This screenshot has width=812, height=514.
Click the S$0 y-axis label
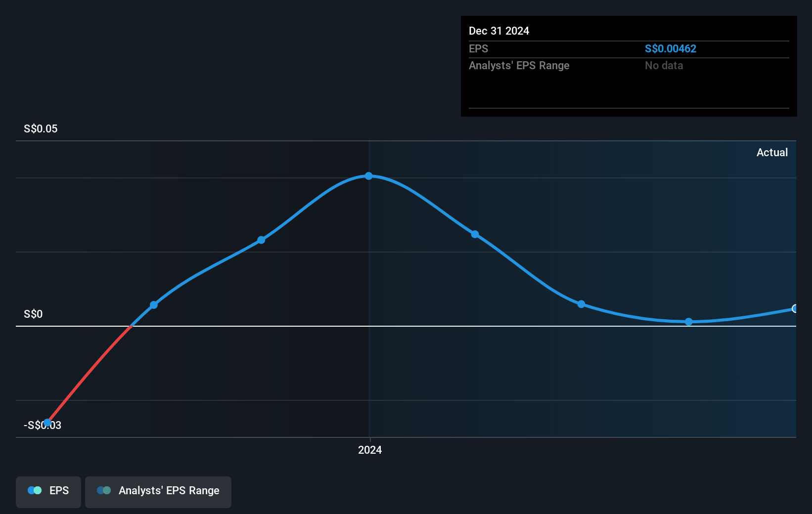coord(33,314)
